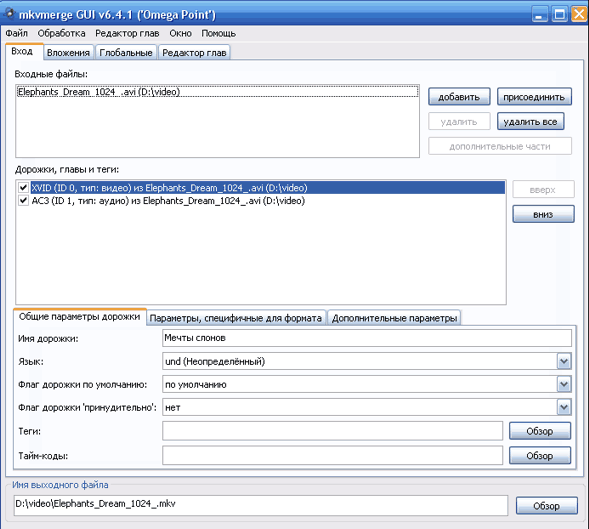589x529 pixels.
Task: Open the Файл menu
Action: 17,33
